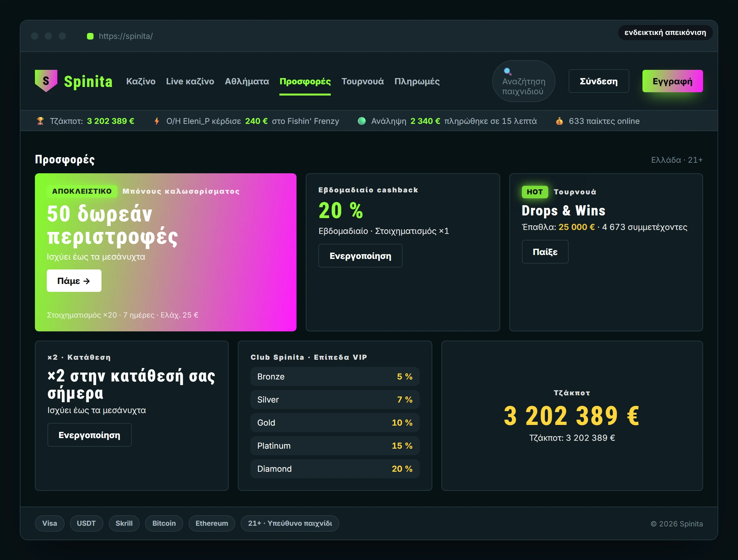
Task: Click the Σύνδεση login button
Action: click(599, 81)
